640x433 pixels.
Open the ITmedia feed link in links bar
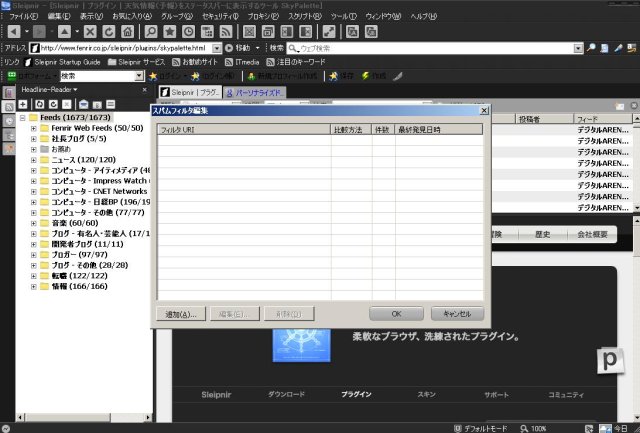pos(242,62)
